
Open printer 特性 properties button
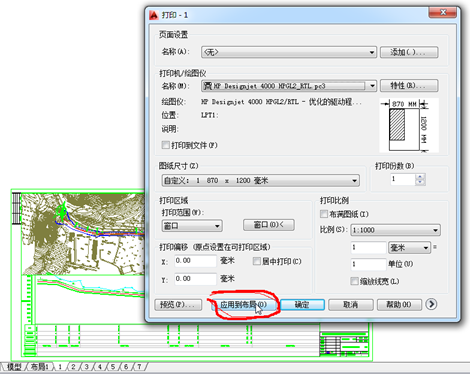coord(409,86)
